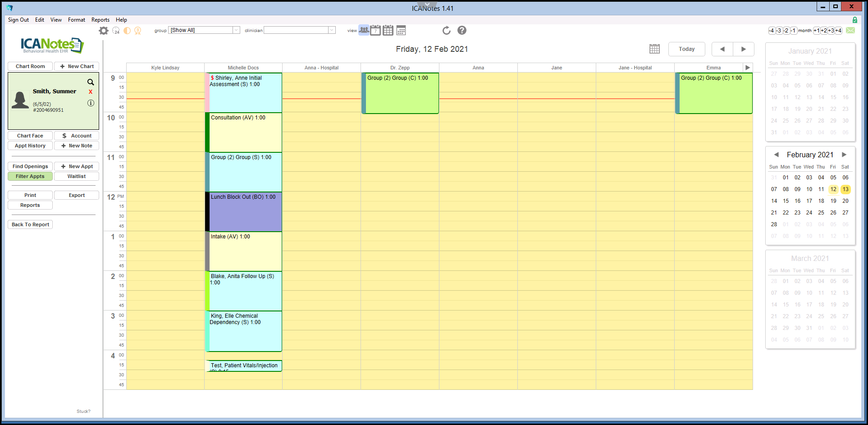Jump forward four months with +4
The image size is (868, 425).
pyautogui.click(x=838, y=31)
